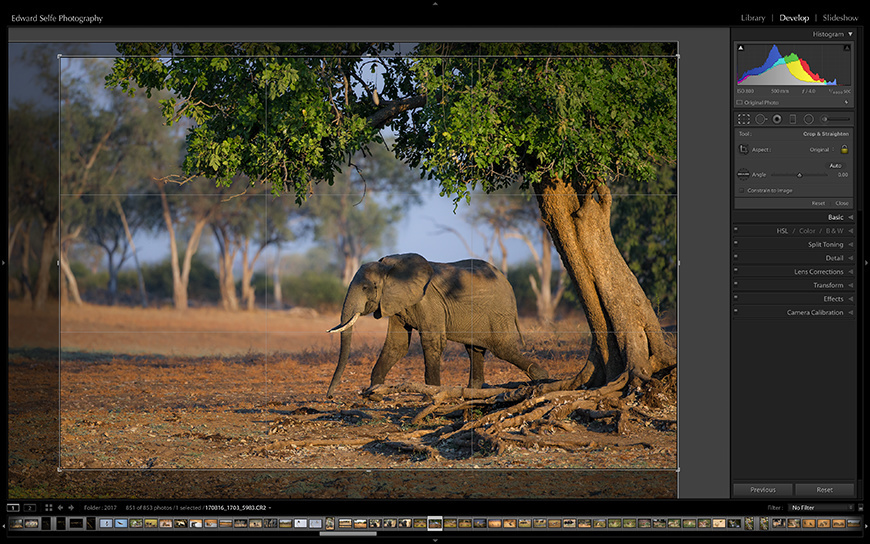Select the highlighted elephant thumbnail in filmstrip
Screen dimensions: 870x544
[x=435, y=523]
